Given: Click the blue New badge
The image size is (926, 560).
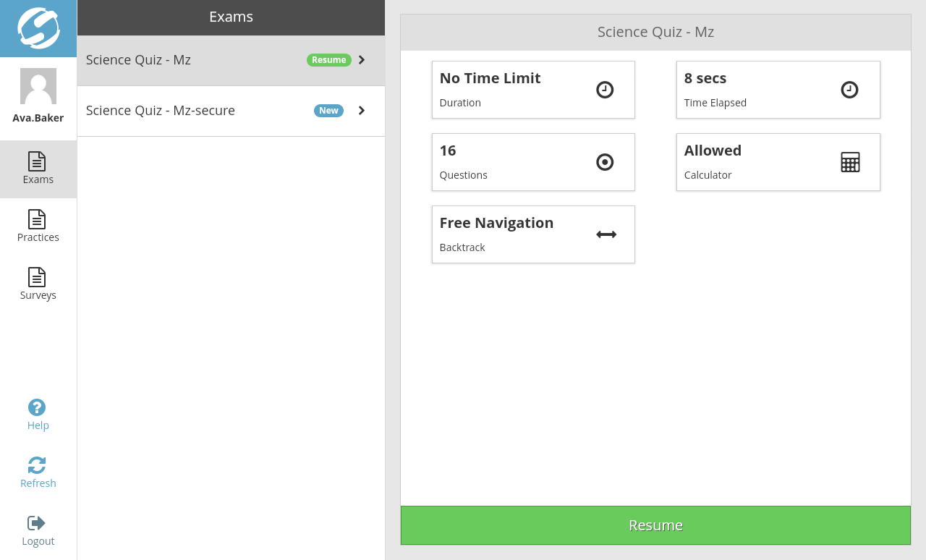Looking at the screenshot, I should [328, 111].
